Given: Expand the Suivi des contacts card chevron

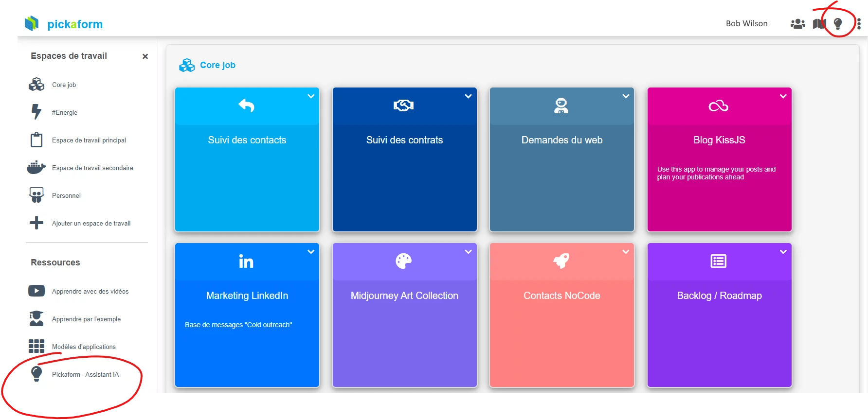Looking at the screenshot, I should click(311, 96).
